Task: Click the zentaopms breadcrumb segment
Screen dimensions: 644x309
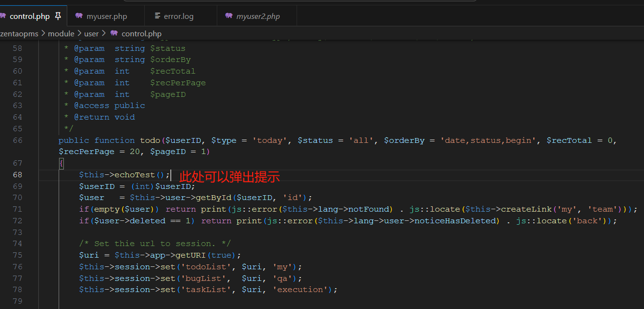Action: tap(19, 33)
